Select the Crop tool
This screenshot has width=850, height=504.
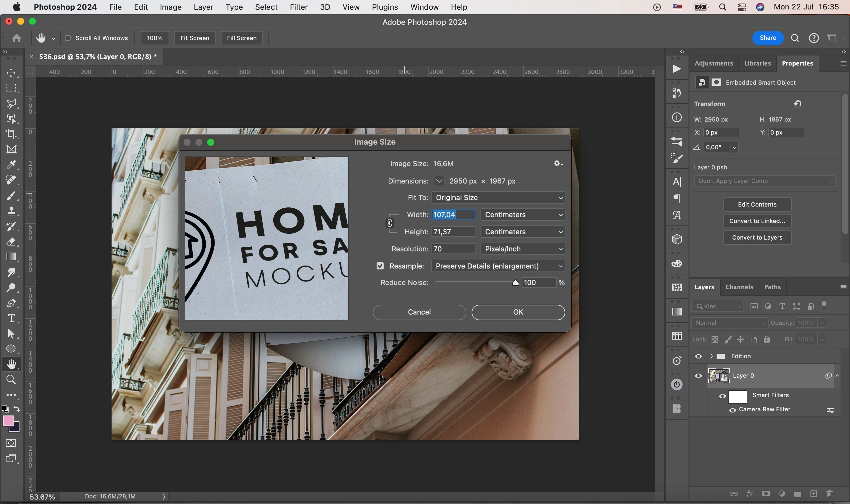click(11, 134)
